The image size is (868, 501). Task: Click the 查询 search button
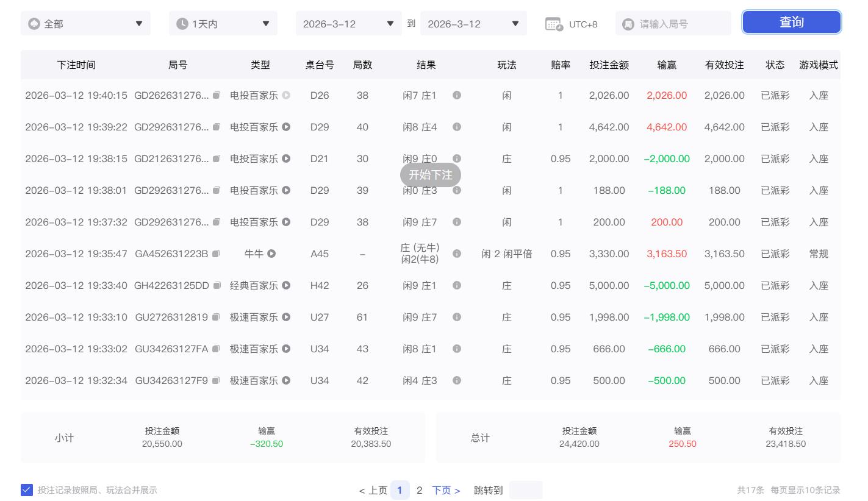pos(791,22)
